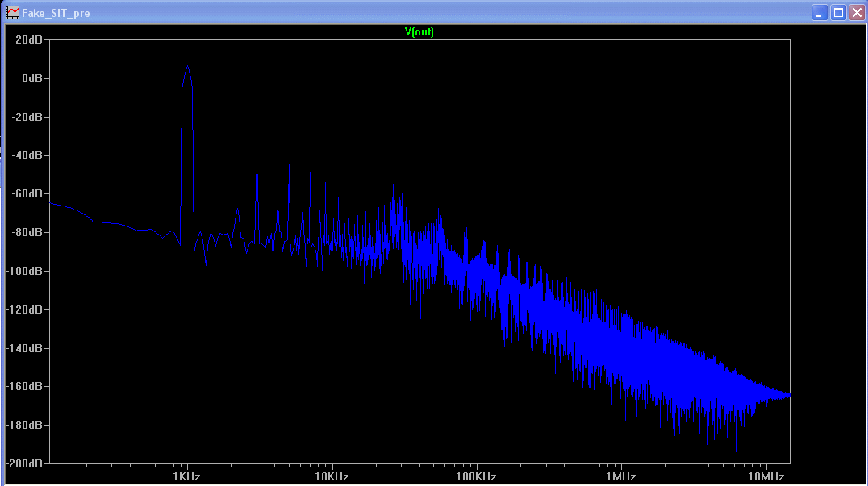Click the 10MHz frequency axis label

[766, 476]
